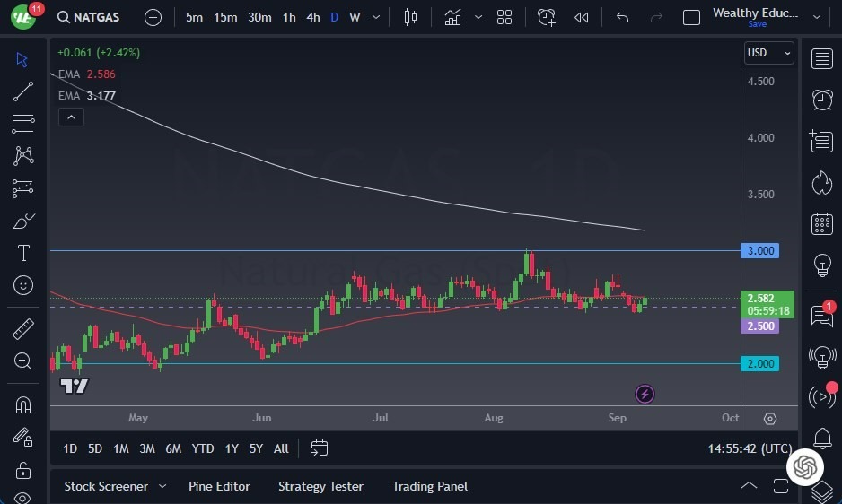Select the 4h timeframe button
The image size is (842, 504).
(312, 17)
